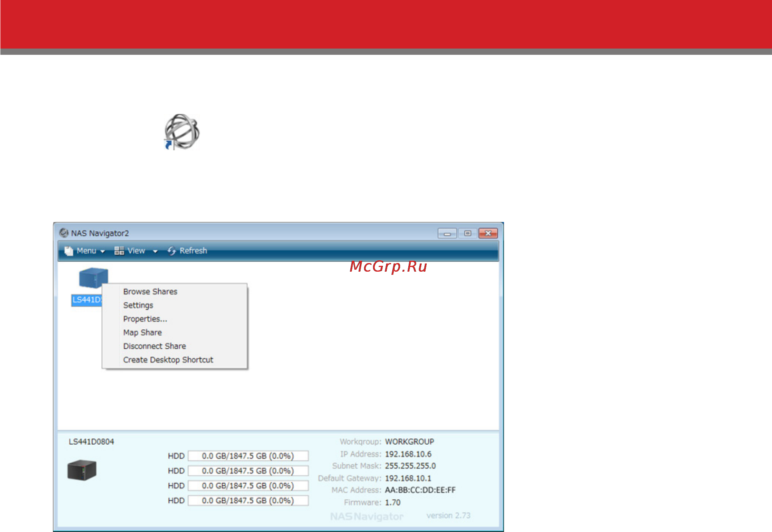This screenshot has width=772, height=532.
Task: Click the MAC address AA:BB:CC:DD:EE:FF
Action: pyautogui.click(x=420, y=490)
